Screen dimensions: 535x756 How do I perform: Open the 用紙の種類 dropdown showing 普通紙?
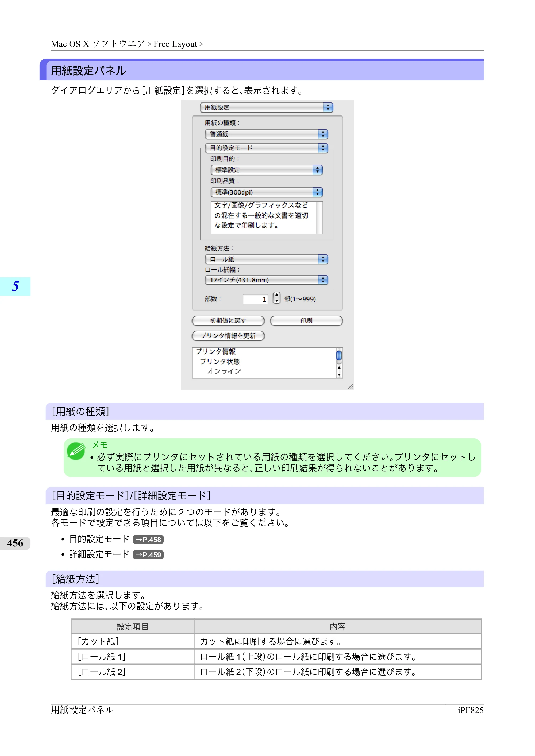267,134
